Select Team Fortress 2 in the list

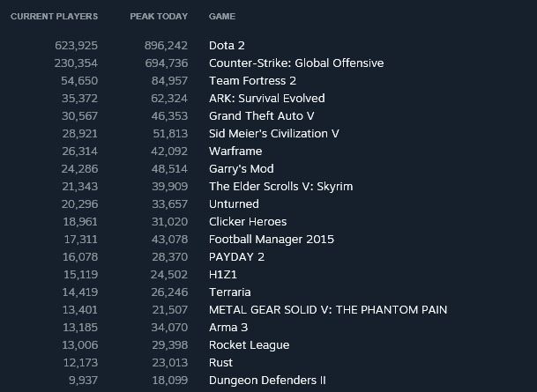pyautogui.click(x=252, y=81)
